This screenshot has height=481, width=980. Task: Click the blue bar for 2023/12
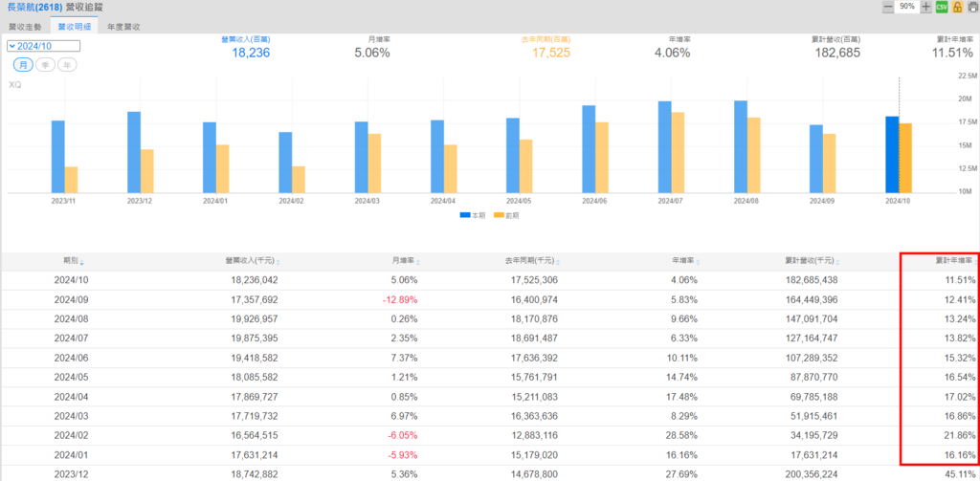134,152
